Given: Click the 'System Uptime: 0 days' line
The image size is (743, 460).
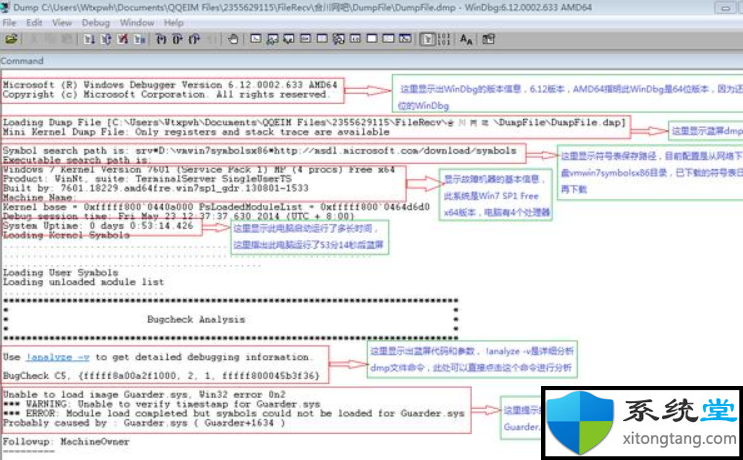Looking at the screenshot, I should pyautogui.click(x=98, y=226).
